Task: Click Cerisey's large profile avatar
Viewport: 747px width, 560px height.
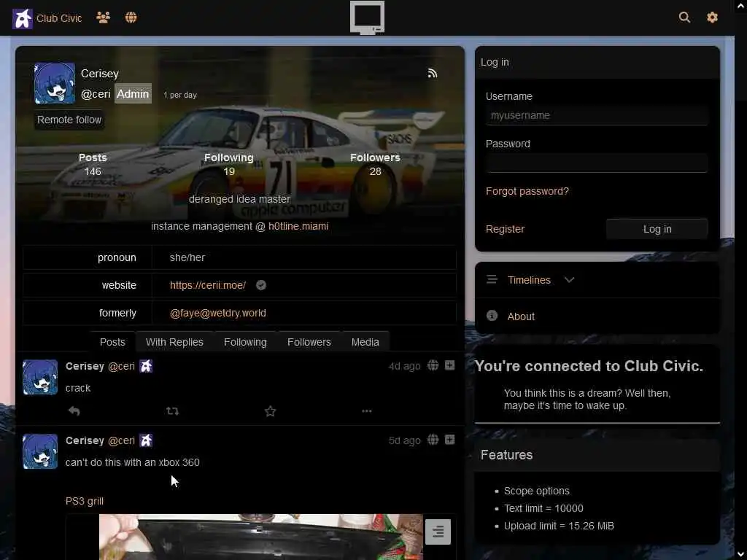Action: pos(55,83)
